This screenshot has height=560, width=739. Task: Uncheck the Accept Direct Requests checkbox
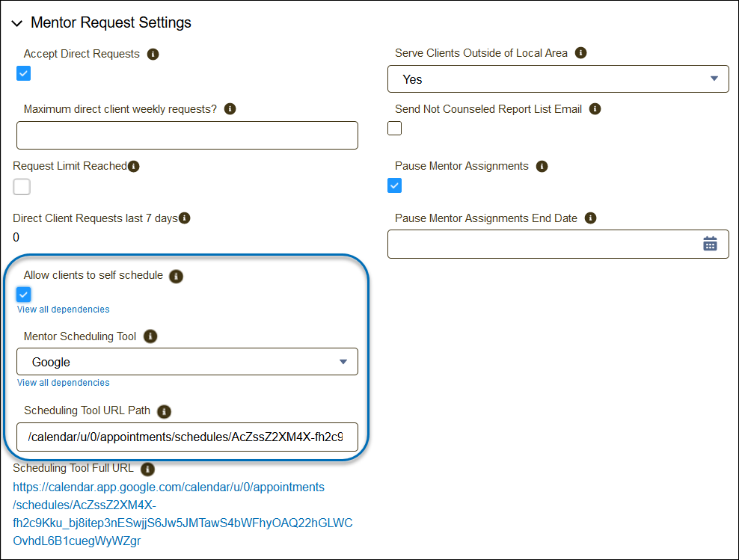(24, 73)
